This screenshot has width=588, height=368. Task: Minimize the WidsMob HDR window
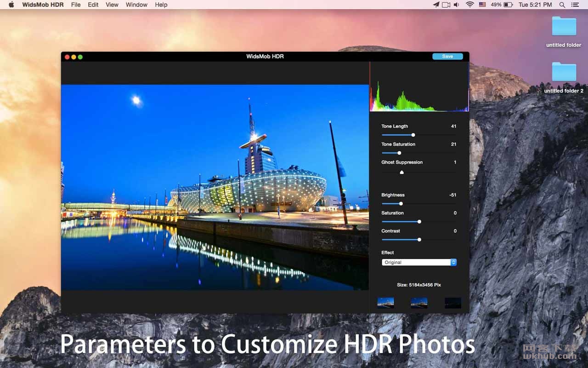(x=73, y=57)
